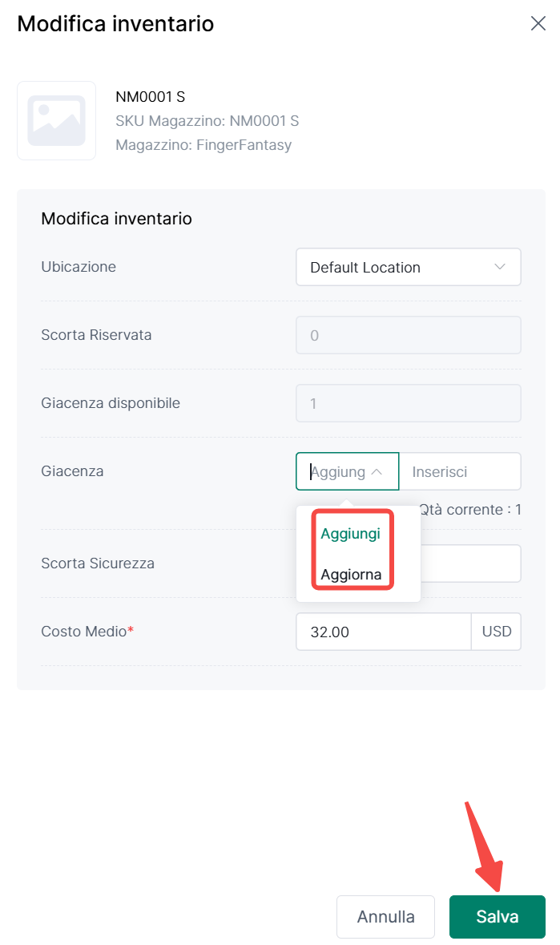Click the USD currency suffix

pos(497,632)
